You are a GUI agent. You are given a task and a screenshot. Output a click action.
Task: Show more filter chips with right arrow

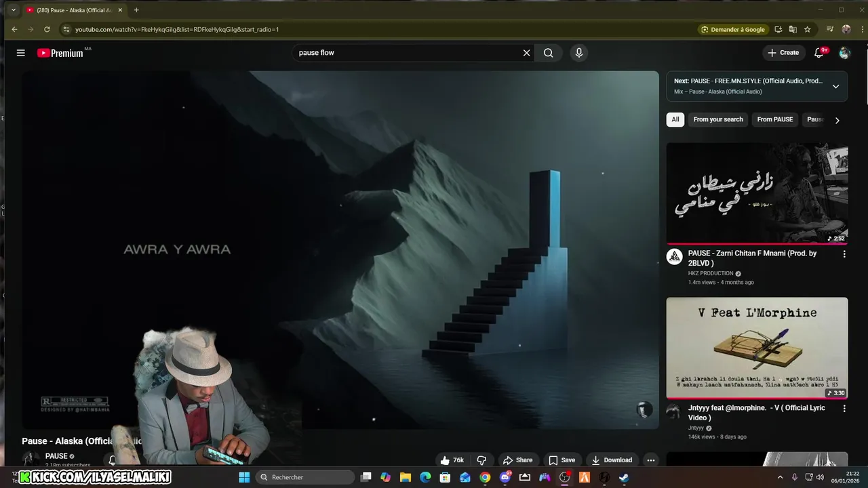pyautogui.click(x=837, y=120)
